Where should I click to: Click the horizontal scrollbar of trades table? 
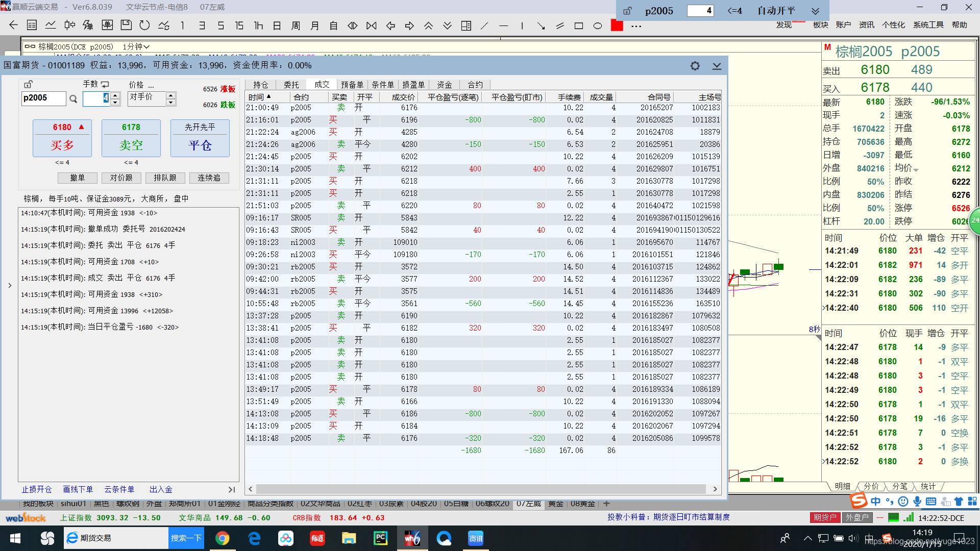pyautogui.click(x=482, y=489)
